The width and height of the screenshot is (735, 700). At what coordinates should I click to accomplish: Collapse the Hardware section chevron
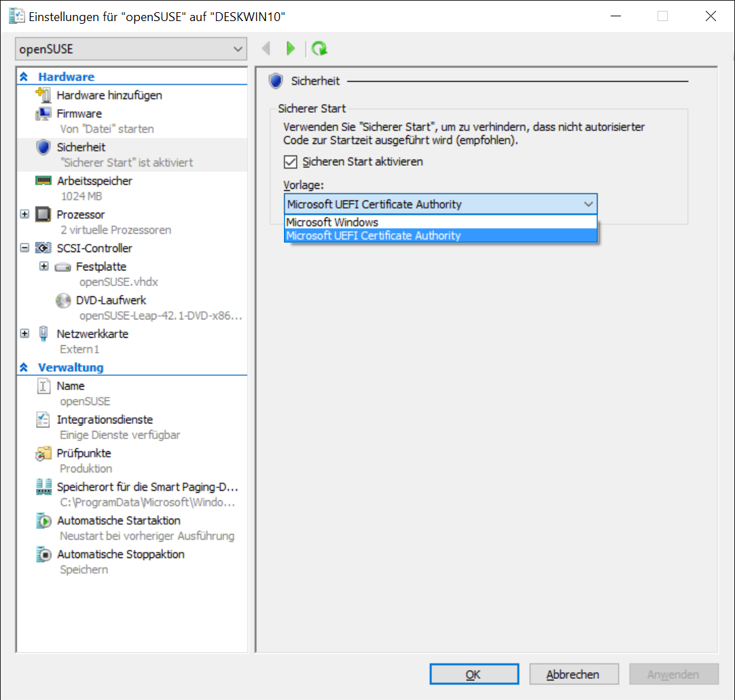click(x=24, y=76)
